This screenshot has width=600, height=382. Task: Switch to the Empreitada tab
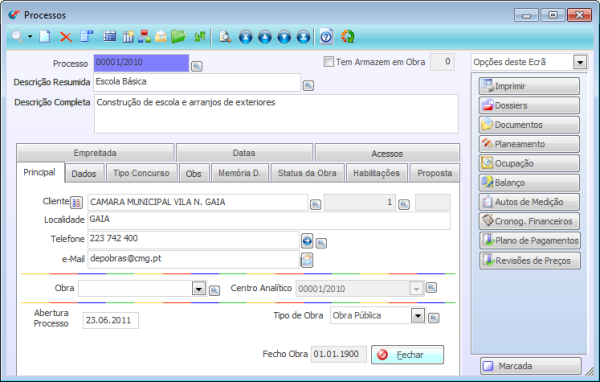click(x=95, y=153)
